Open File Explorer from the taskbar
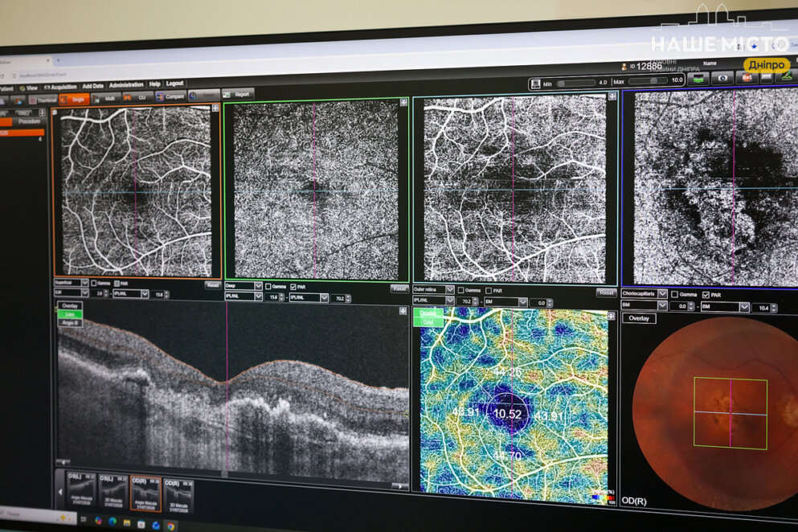The width and height of the screenshot is (798, 532). pos(127,523)
